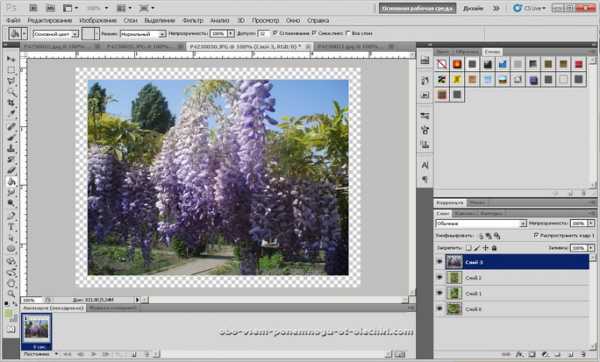
Task: Click the lock position cross icon
Action: (x=485, y=248)
